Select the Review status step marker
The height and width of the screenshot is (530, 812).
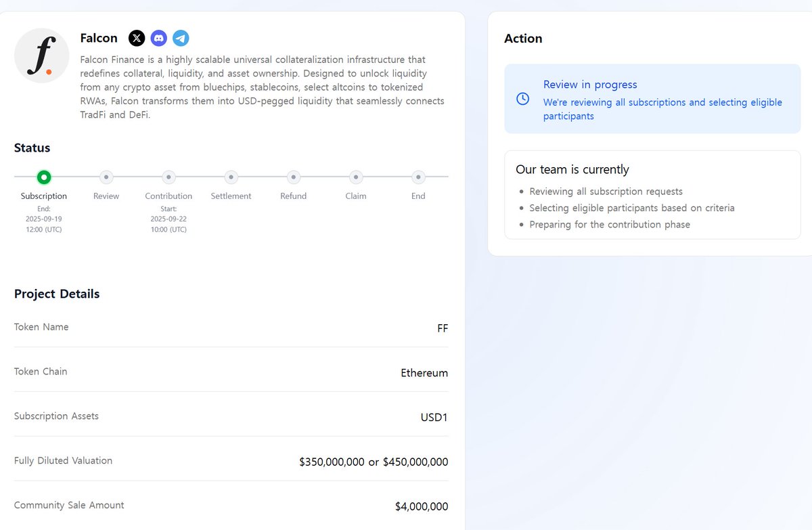106,177
